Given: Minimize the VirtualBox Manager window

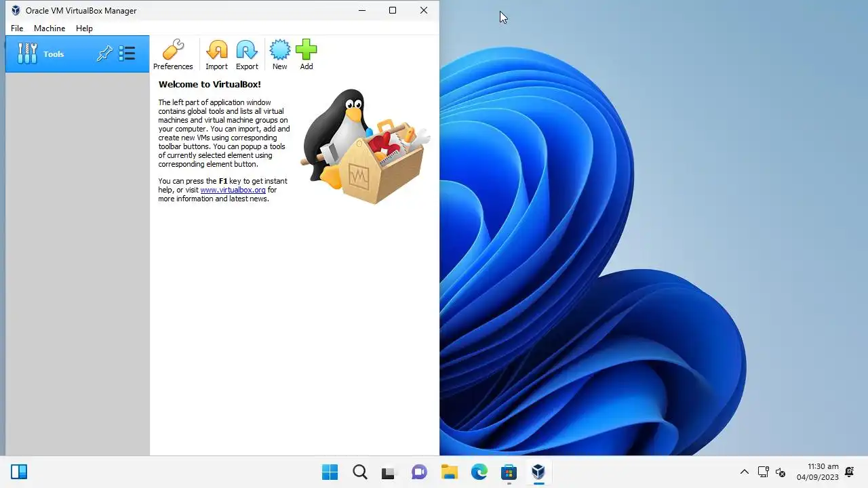Looking at the screenshot, I should pos(361,10).
